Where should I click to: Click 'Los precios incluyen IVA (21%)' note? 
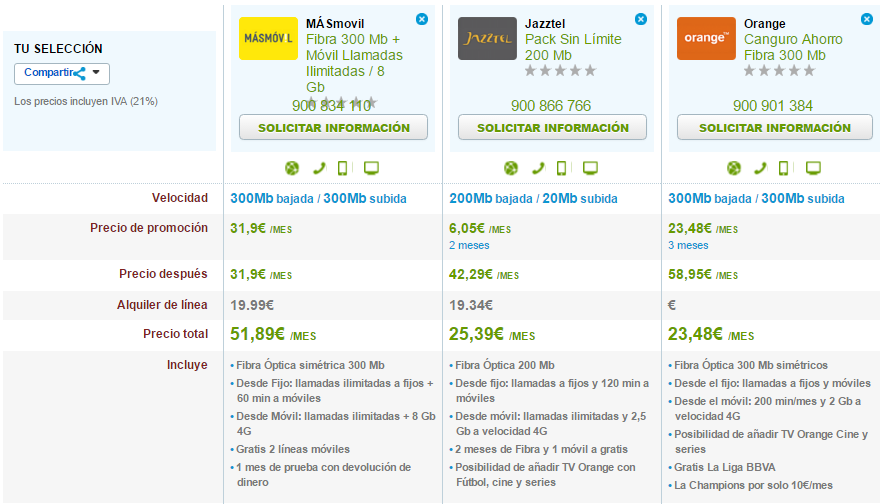(x=86, y=101)
